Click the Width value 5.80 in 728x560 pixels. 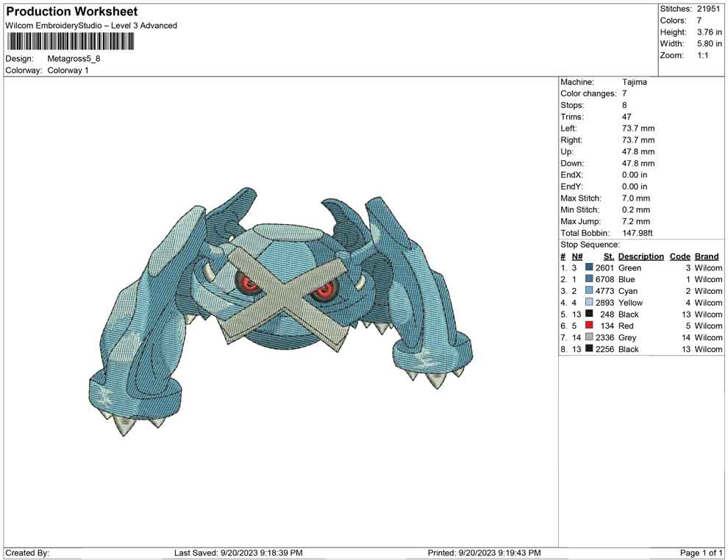click(710, 43)
